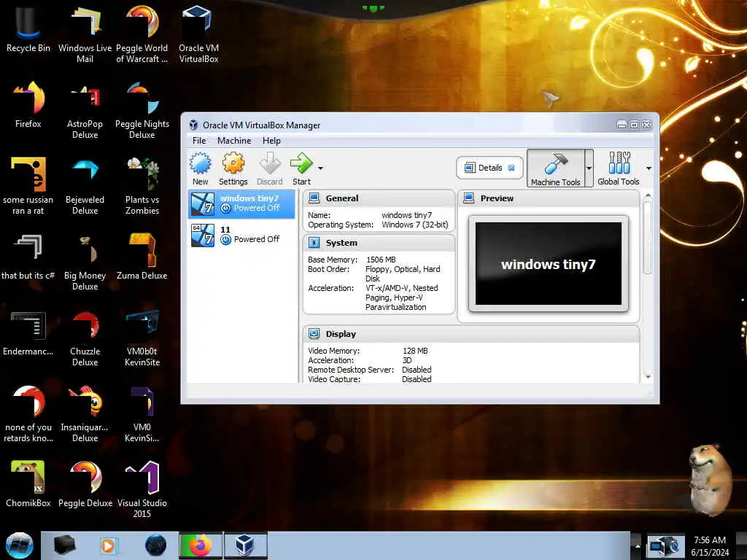Open 'some russian ran a rat' desktop icon
Screen dimensions: 747x560
(x=28, y=185)
